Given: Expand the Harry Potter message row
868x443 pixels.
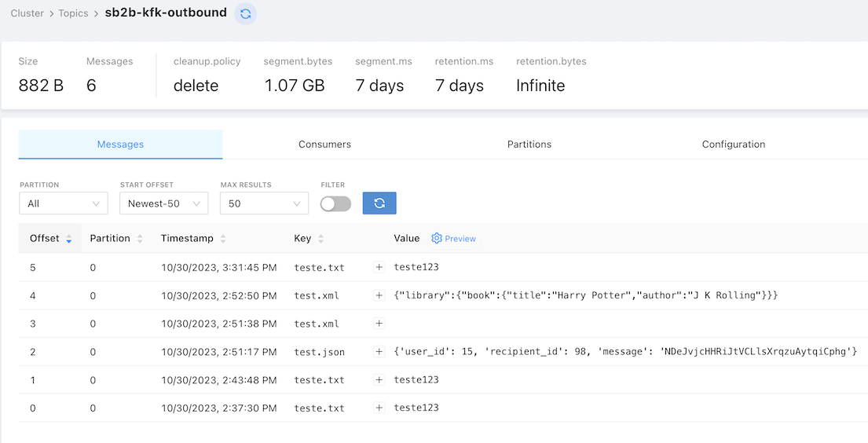Looking at the screenshot, I should click(379, 295).
